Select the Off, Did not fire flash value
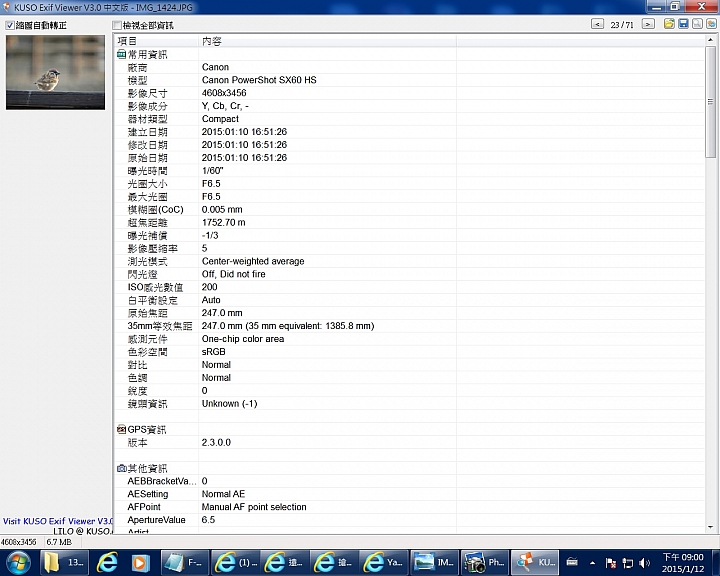This screenshot has width=720, height=576. point(234,274)
